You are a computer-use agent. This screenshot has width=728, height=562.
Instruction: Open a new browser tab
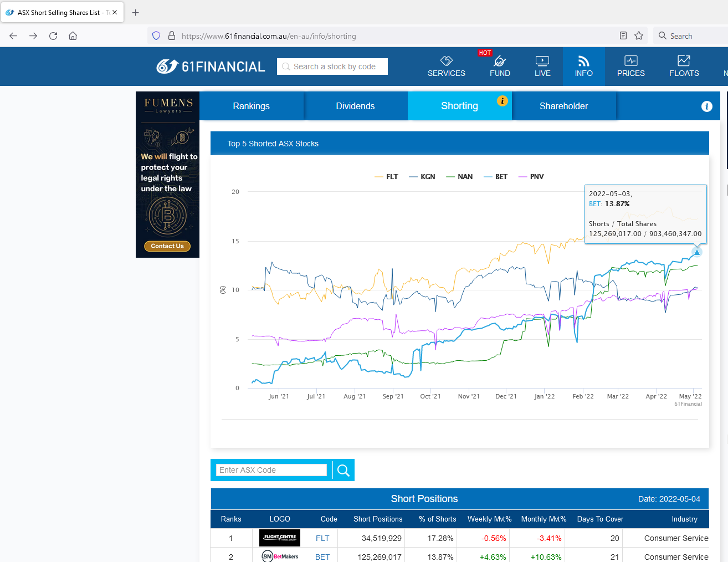[x=135, y=12]
